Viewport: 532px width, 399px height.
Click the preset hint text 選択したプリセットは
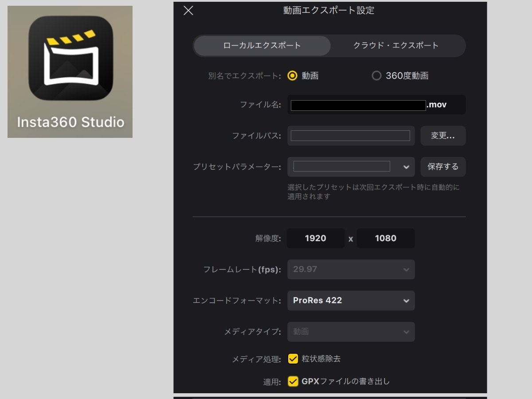[x=373, y=192]
